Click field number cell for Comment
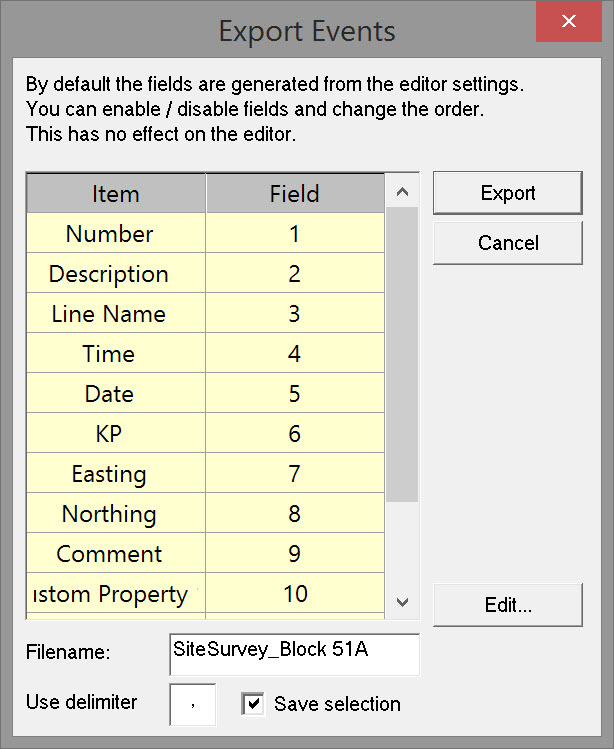 (295, 554)
